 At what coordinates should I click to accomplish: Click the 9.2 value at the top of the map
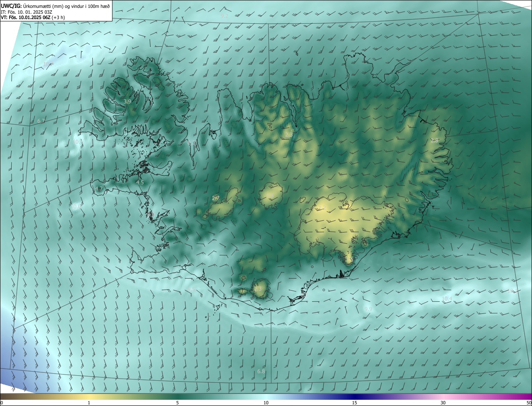click(224, 15)
